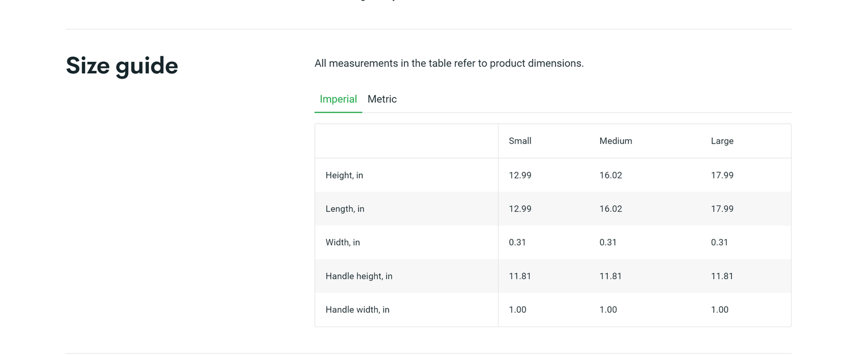The height and width of the screenshot is (356, 868).
Task: Switch to the Metric tab
Action: click(382, 99)
